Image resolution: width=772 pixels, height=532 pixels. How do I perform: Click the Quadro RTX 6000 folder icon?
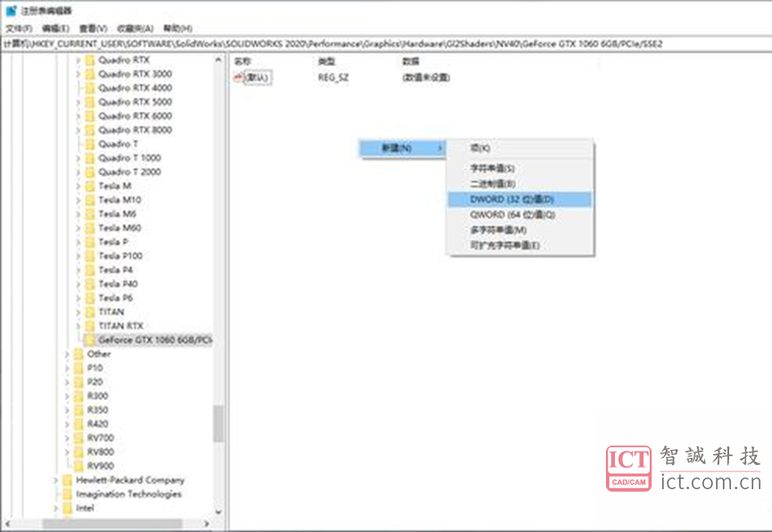pyautogui.click(x=89, y=116)
